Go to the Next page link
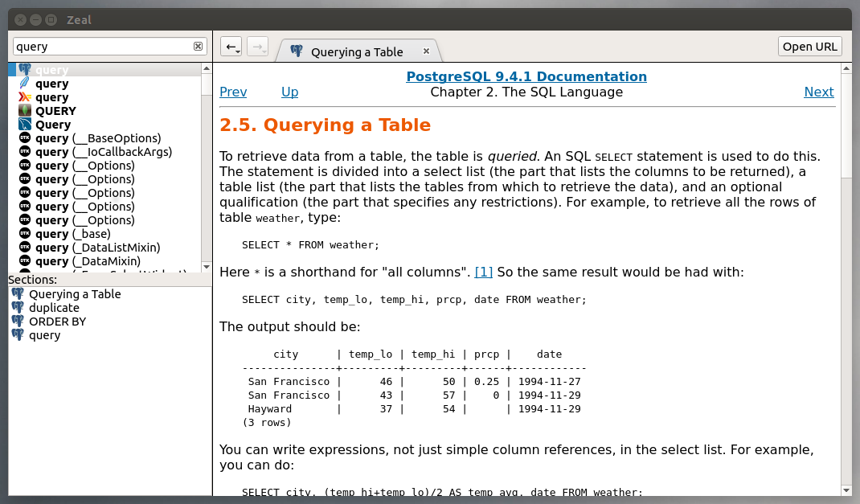The image size is (860, 504). click(x=819, y=92)
